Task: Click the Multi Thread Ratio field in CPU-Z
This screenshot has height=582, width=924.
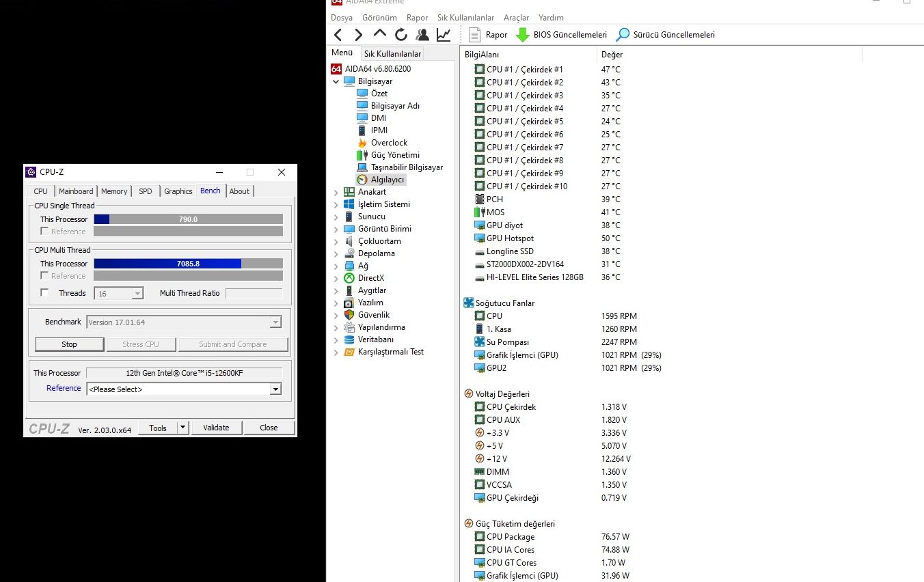Action: point(254,293)
